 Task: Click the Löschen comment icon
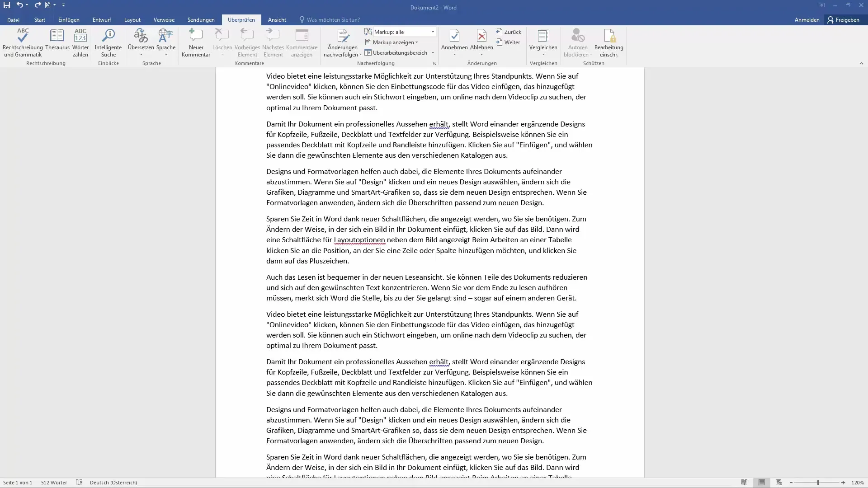tap(222, 36)
